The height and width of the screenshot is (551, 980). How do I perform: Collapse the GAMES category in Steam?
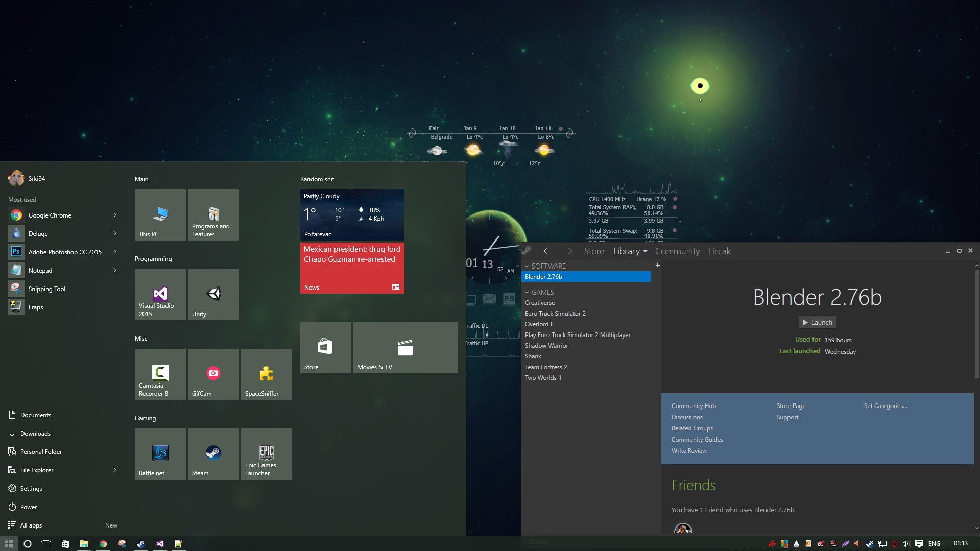pyautogui.click(x=527, y=292)
